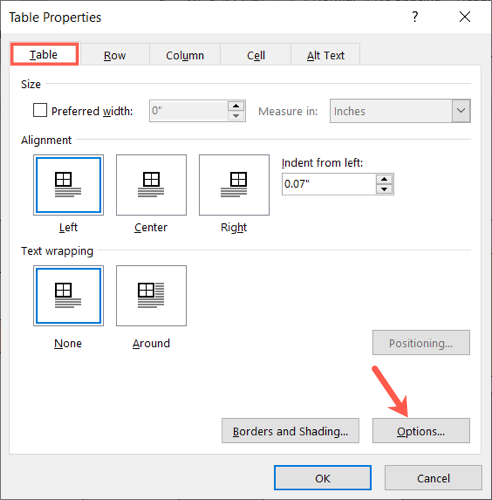Click inside Indent from left field
The height and width of the screenshot is (500, 492).
point(329,184)
